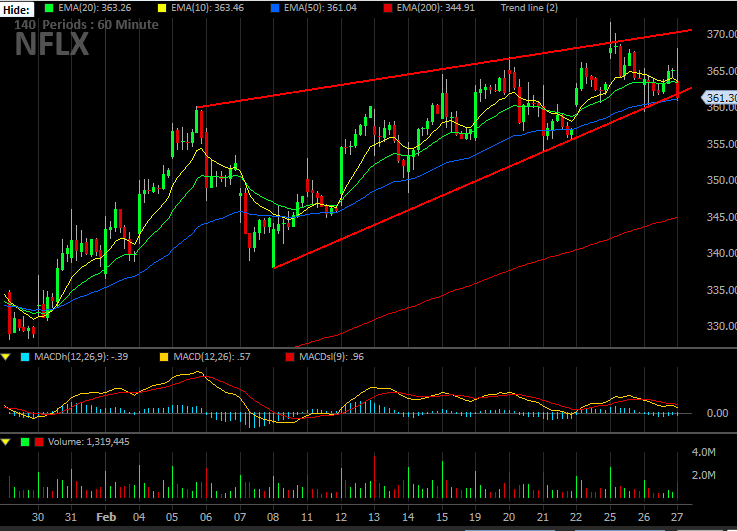Click the blue EMA(50) color swatch
Viewport: 737px width, 531px height.
(x=275, y=8)
